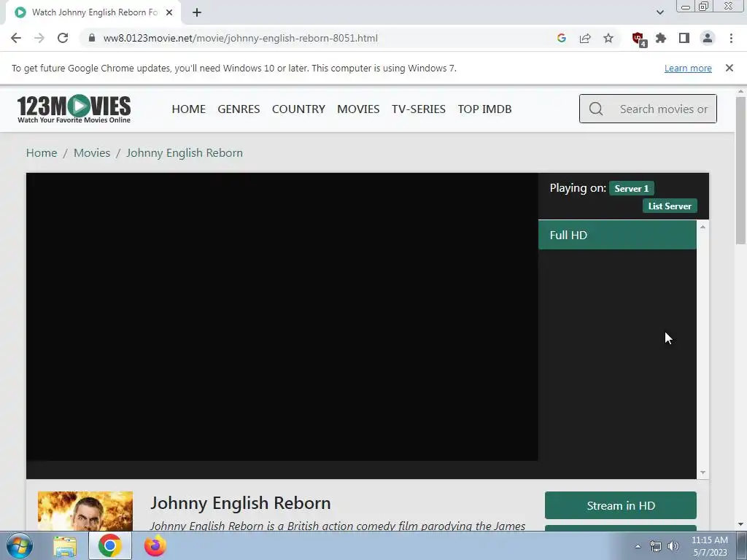Click the server list scroll up arrow
Image resolution: width=747 pixels, height=560 pixels.
tap(703, 227)
